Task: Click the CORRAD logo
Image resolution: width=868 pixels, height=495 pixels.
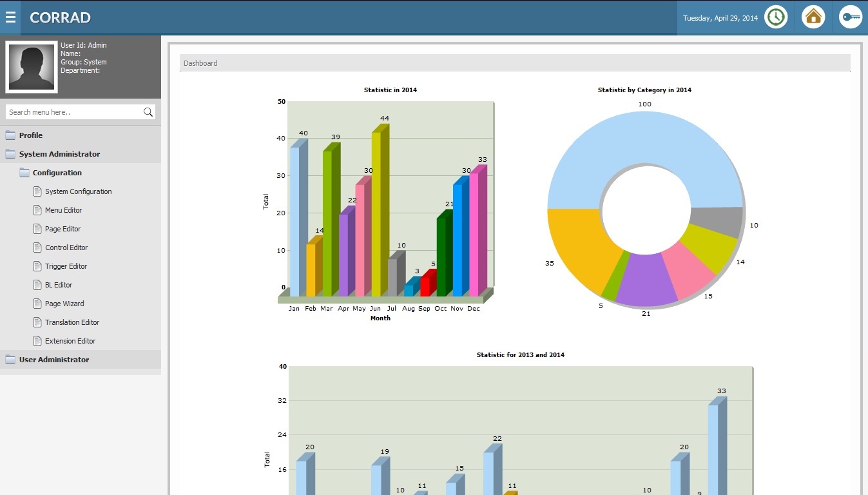Action: tap(60, 17)
